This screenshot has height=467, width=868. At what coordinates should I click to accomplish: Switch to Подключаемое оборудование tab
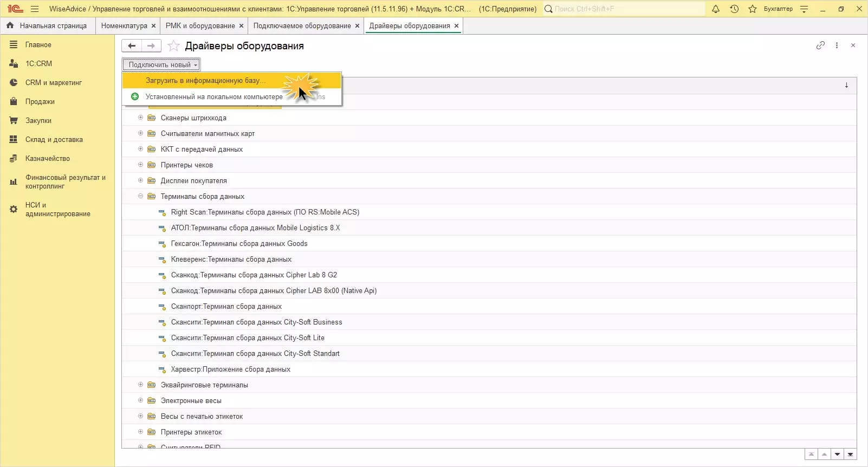coord(302,25)
